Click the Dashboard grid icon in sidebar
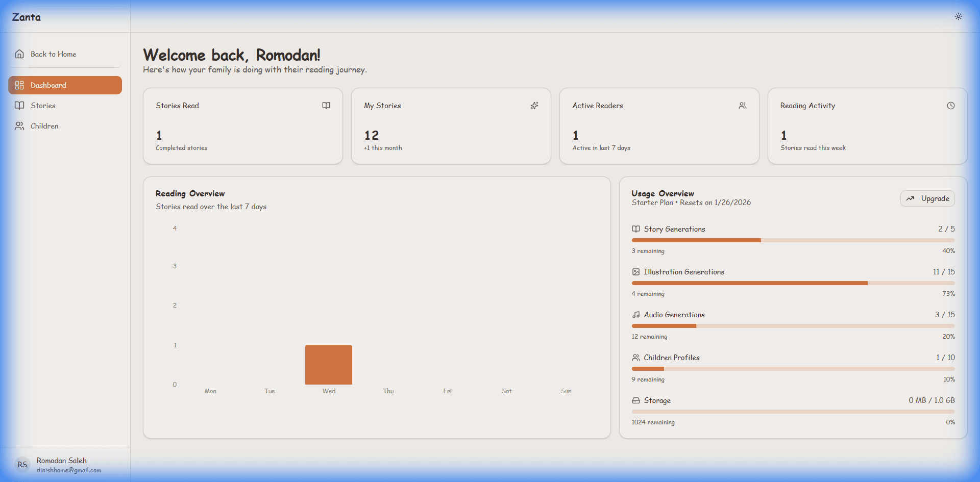The width and height of the screenshot is (980, 482). pyautogui.click(x=19, y=85)
